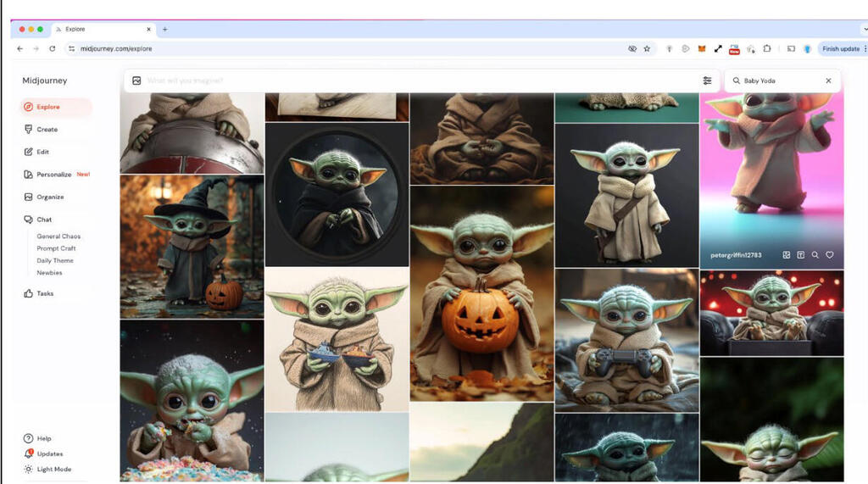868x484 pixels.
Task: Open the Chat section
Action: pos(37,220)
